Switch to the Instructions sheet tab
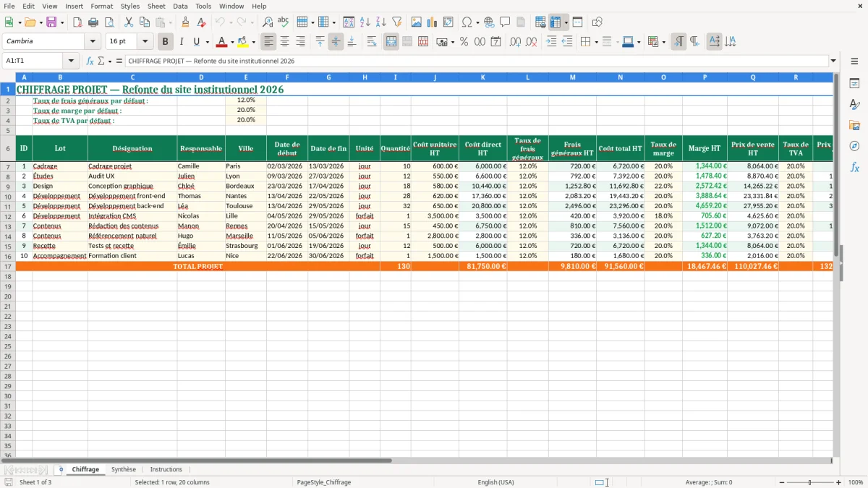The width and height of the screenshot is (868, 488). (x=166, y=469)
